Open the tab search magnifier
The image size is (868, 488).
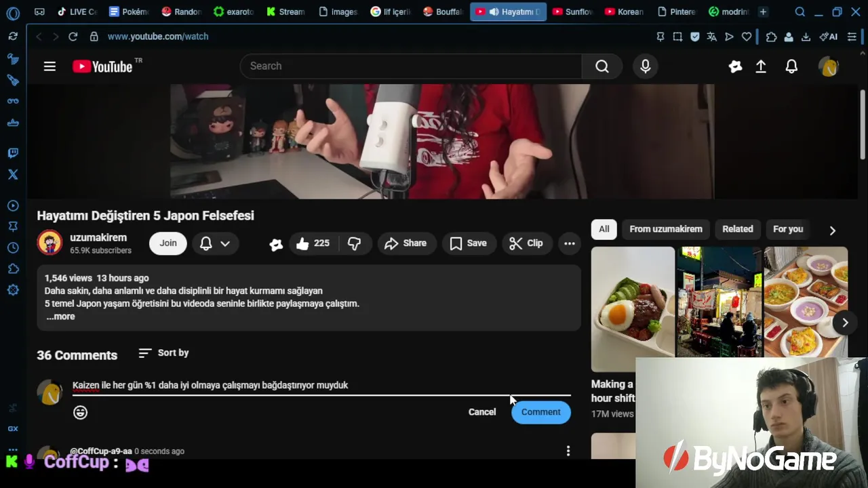click(x=800, y=12)
